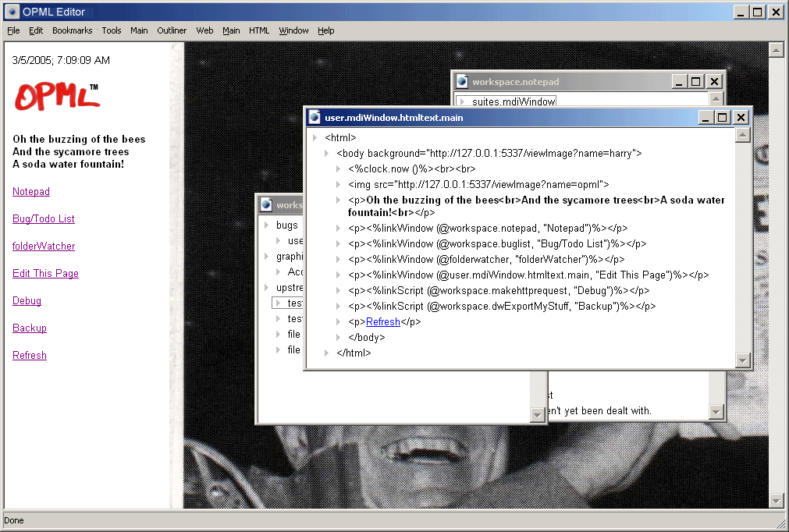
Task: Expand the <html> outline node
Action: click(x=315, y=138)
